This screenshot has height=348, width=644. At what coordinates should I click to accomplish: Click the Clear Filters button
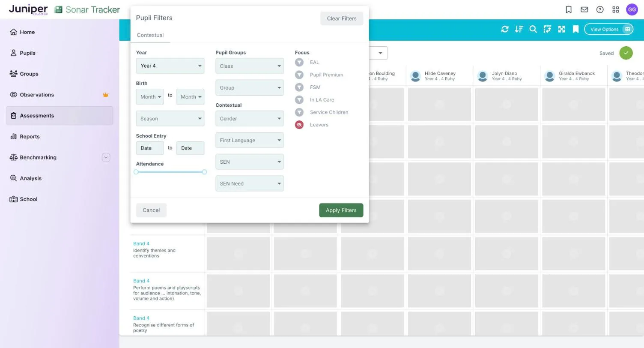pyautogui.click(x=342, y=18)
